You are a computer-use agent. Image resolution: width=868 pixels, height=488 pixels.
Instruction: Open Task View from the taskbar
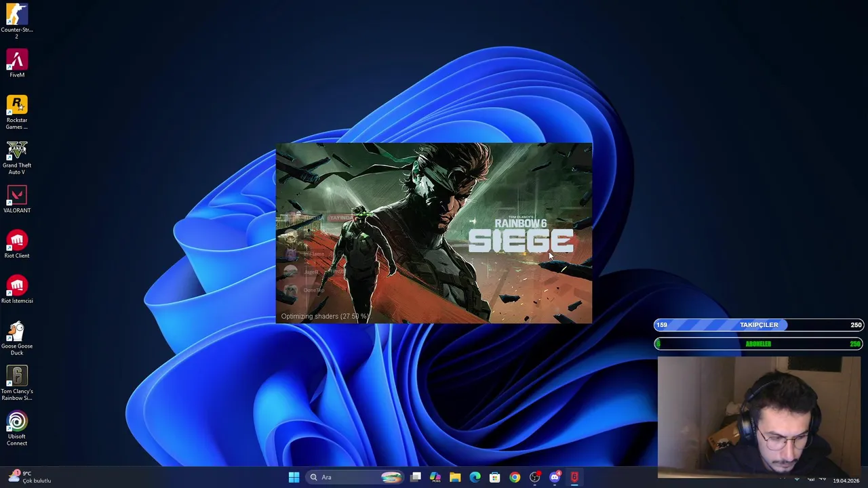416,477
